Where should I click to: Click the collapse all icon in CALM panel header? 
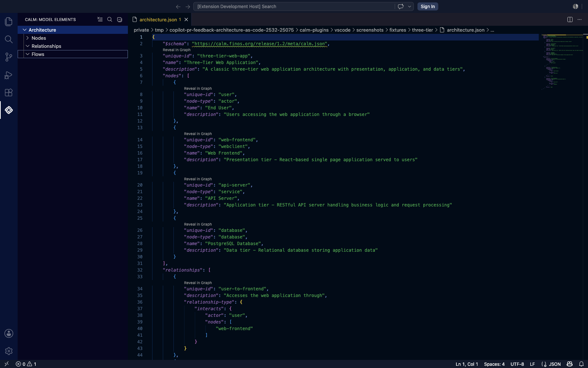pos(119,20)
